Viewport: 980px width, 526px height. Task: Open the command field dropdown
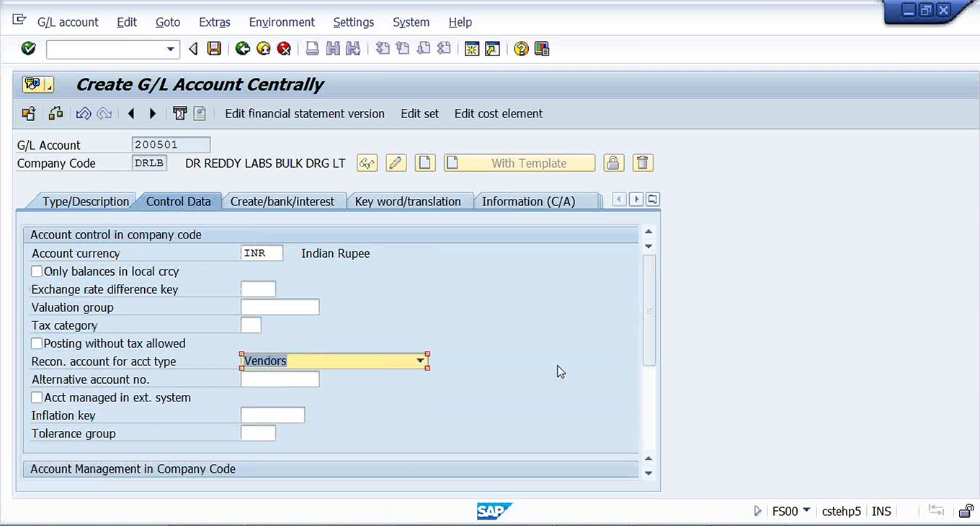tap(171, 49)
